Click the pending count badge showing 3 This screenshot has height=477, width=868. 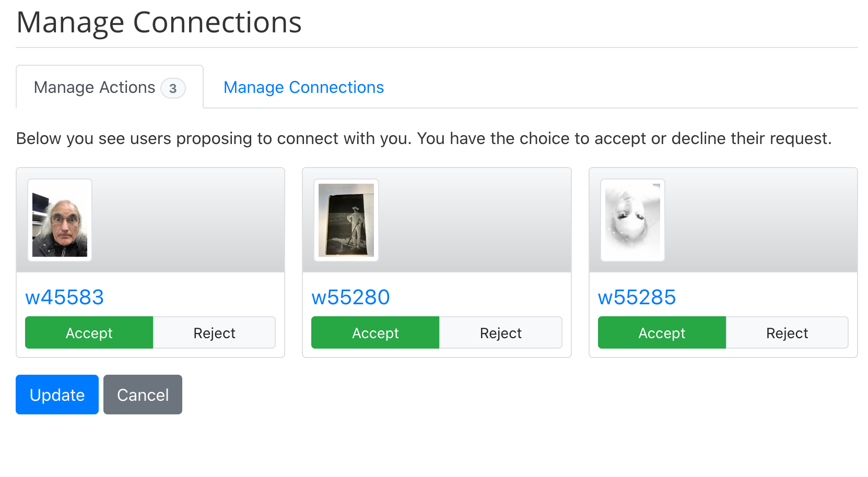pos(173,88)
